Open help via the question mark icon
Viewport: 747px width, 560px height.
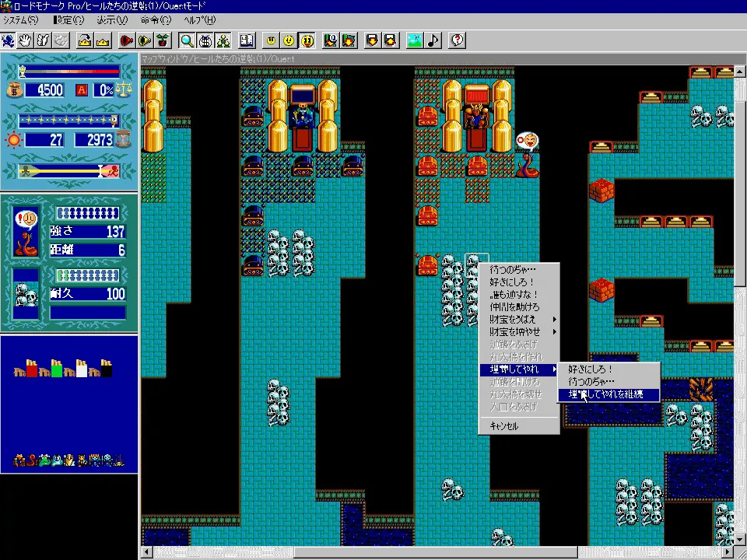(x=457, y=40)
